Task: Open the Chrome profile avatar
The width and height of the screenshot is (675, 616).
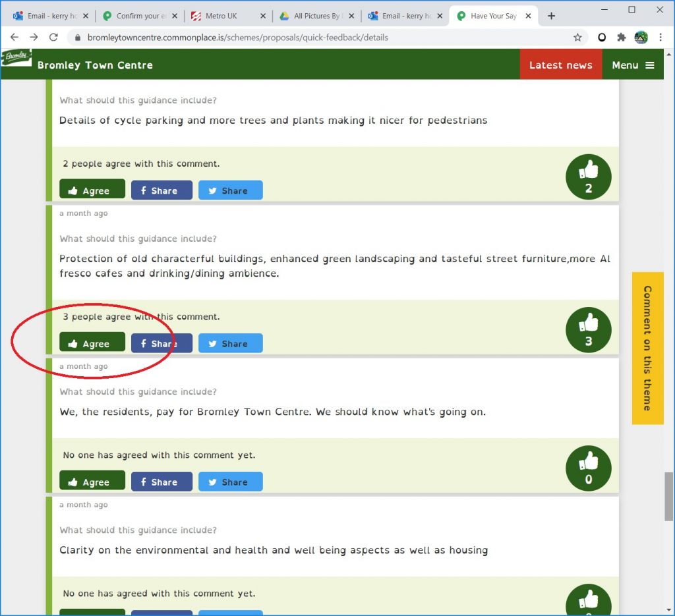Action: tap(641, 38)
